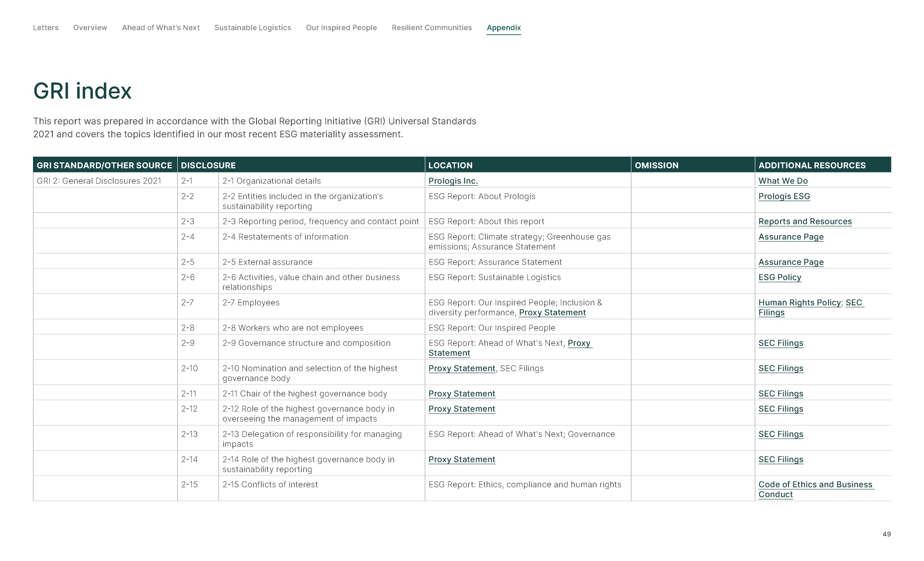This screenshot has height=561, width=924.
Task: Open Resilient Communities tab
Action: tap(432, 28)
